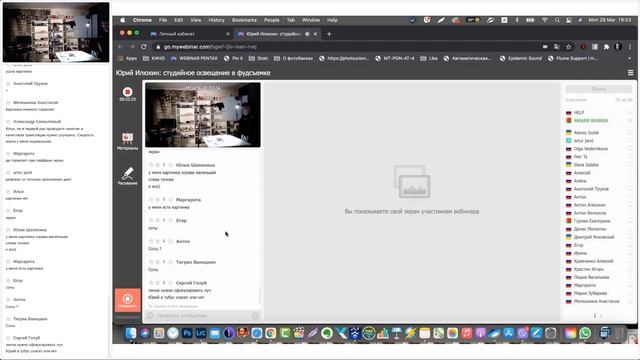Open the Apps shortcut in bookmarks bar
Viewport: 640px width, 360px height.
coord(127,58)
